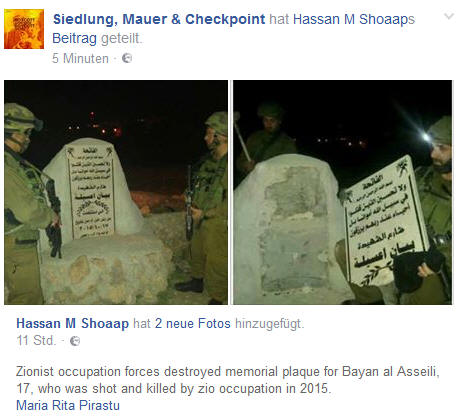Viewport: 461px width, 420px height.
Task: Expand the post options chevron
Action: click(449, 16)
